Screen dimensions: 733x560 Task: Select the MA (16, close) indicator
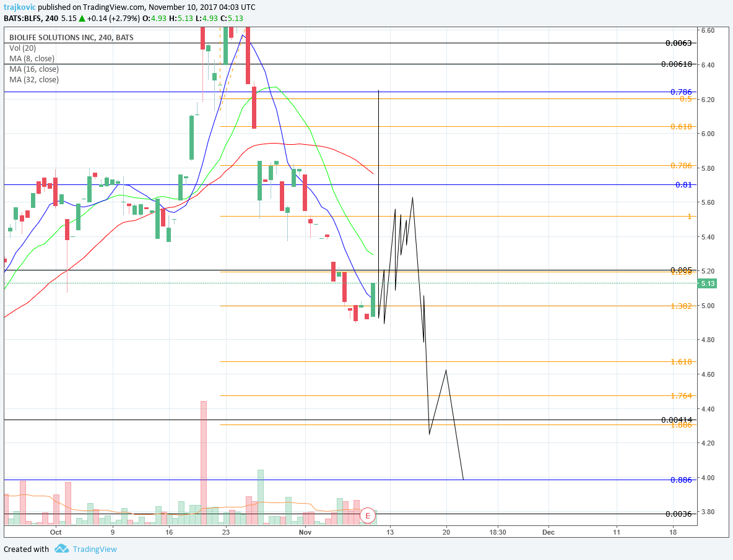pos(34,69)
